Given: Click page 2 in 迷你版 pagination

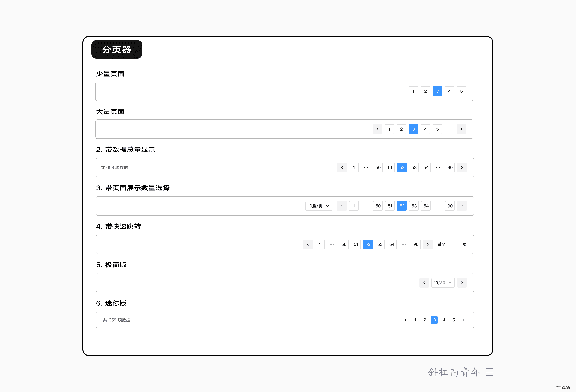Looking at the screenshot, I should tap(425, 320).
